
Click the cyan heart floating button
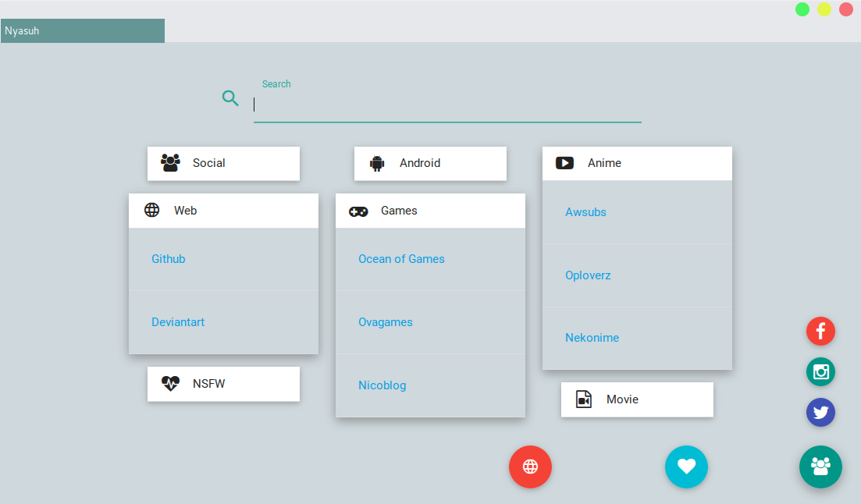coord(686,467)
